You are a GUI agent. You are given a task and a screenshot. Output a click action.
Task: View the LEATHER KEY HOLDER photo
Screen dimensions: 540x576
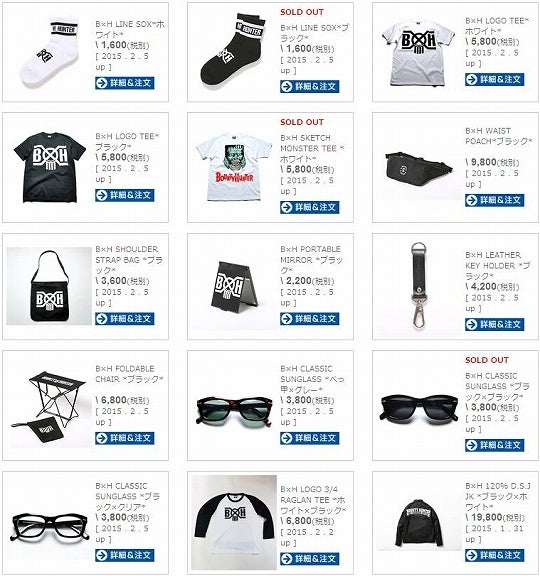click(419, 285)
